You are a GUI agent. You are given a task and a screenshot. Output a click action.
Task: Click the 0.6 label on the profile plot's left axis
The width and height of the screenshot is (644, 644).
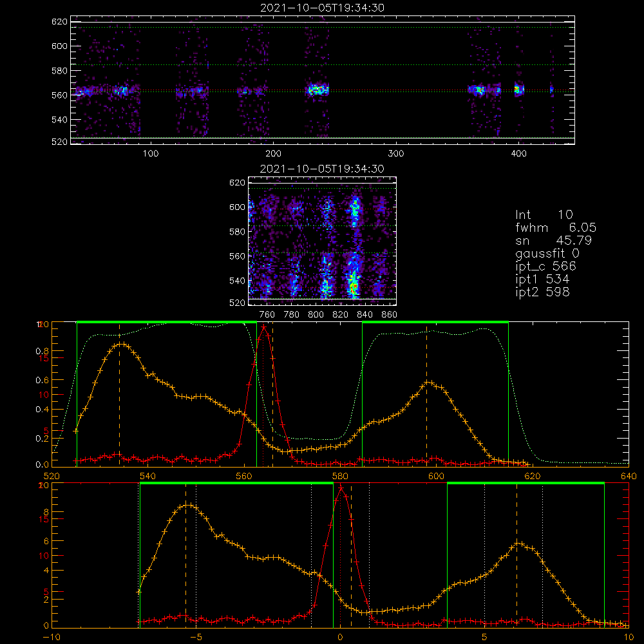(x=42, y=381)
